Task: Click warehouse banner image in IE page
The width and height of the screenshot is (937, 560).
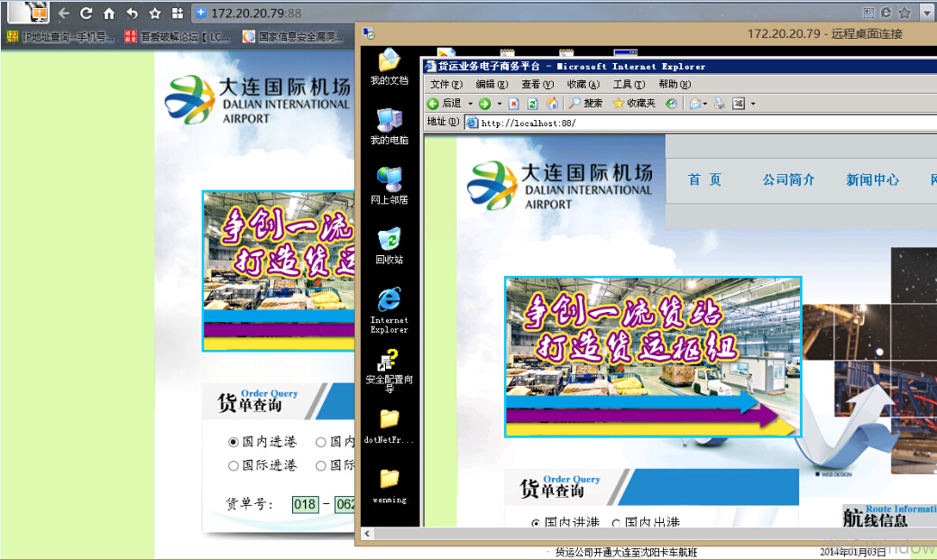Action: (653, 357)
